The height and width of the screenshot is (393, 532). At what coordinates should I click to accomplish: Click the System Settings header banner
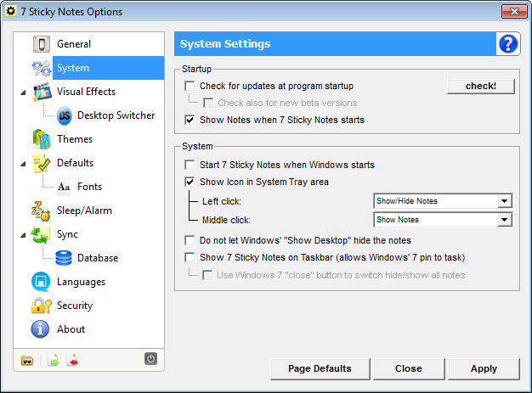tap(335, 43)
